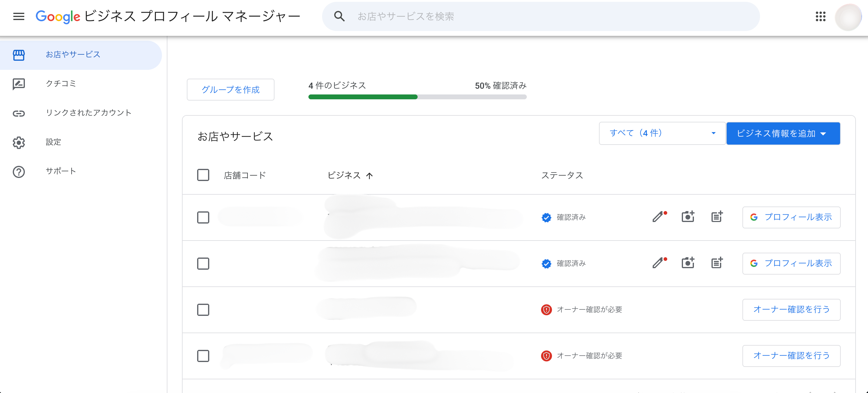Open プロフィール表示 for the first business
Viewport: 868px width, 393px height.
tap(791, 217)
